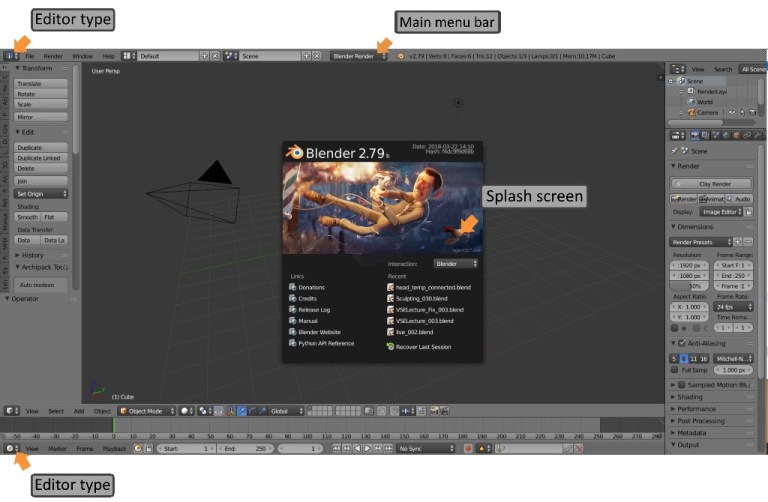The width and height of the screenshot is (768, 502).
Task: Click the record auto keyframe button
Action: tap(468, 448)
